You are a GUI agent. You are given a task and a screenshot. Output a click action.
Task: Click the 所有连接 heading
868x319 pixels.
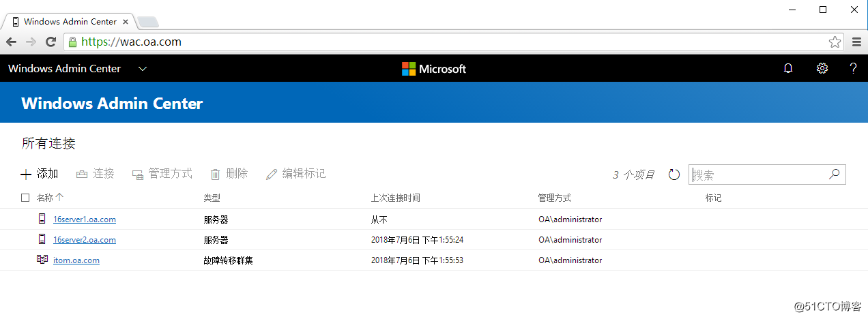(48, 143)
